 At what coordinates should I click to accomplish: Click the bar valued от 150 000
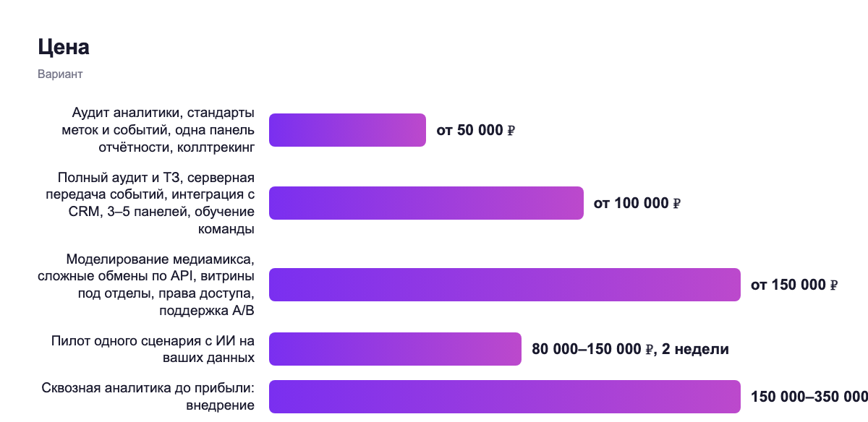coord(505,284)
